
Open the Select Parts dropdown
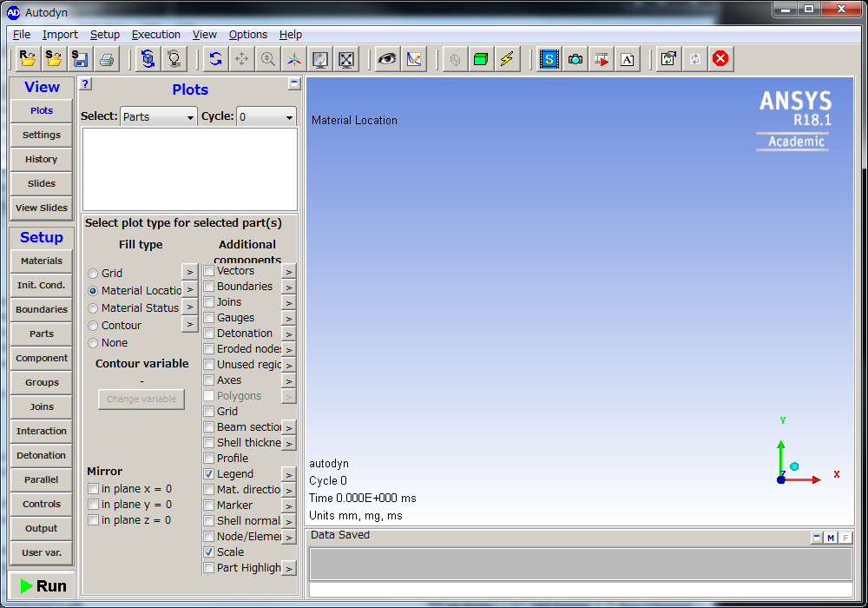(159, 116)
